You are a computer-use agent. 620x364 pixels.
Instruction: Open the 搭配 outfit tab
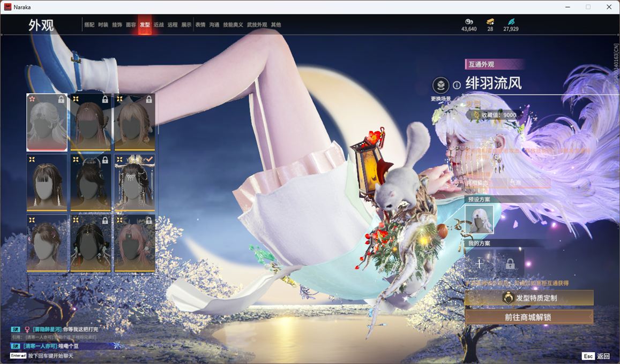pos(89,25)
